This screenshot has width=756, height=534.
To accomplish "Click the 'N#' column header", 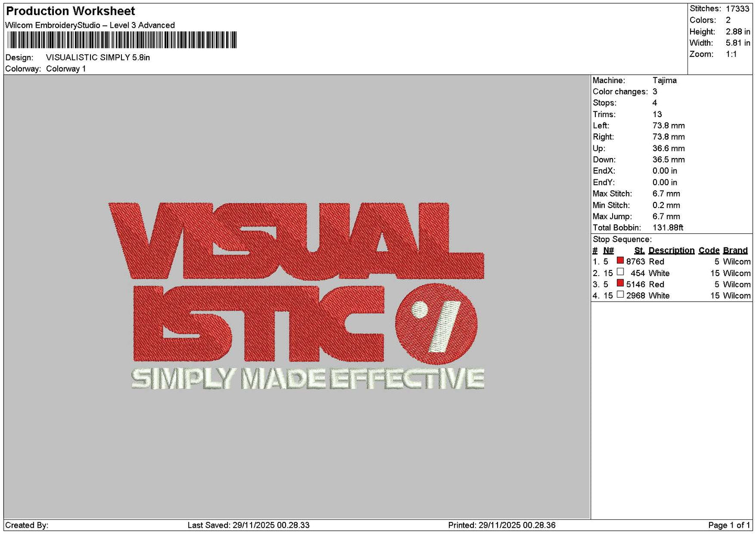I will (x=608, y=251).
